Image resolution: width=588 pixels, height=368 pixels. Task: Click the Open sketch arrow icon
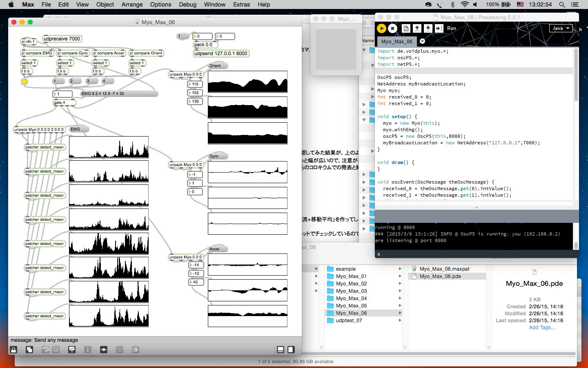[x=417, y=28]
